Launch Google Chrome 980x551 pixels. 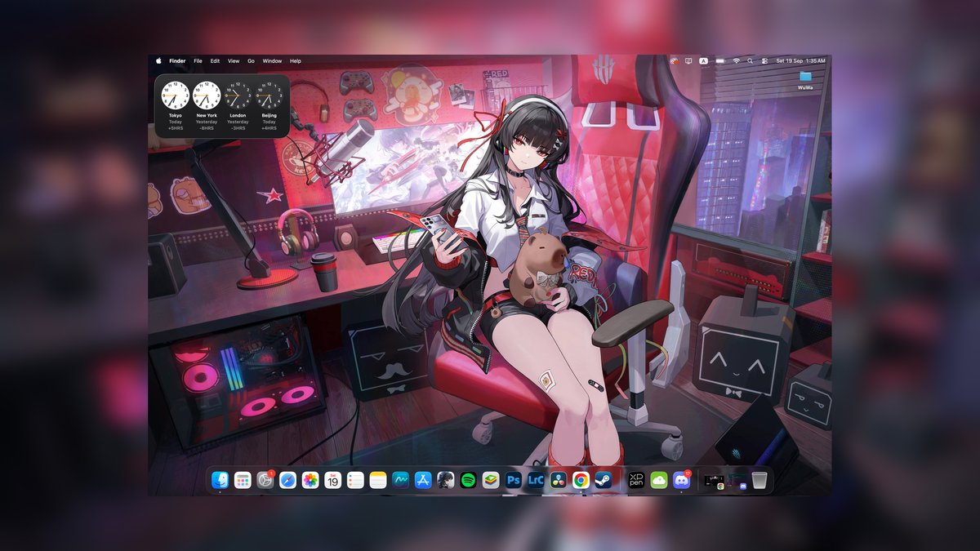click(581, 480)
